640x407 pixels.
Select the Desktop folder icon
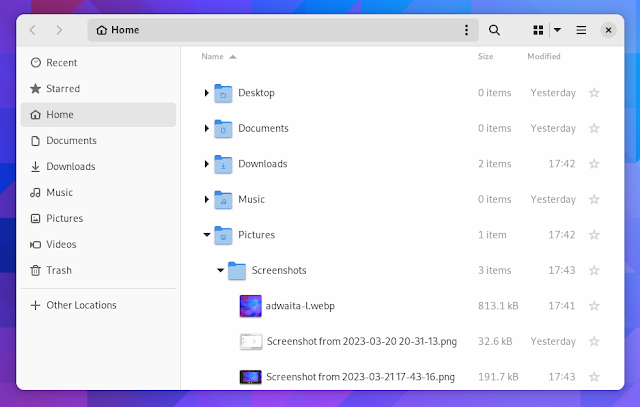[223, 93]
